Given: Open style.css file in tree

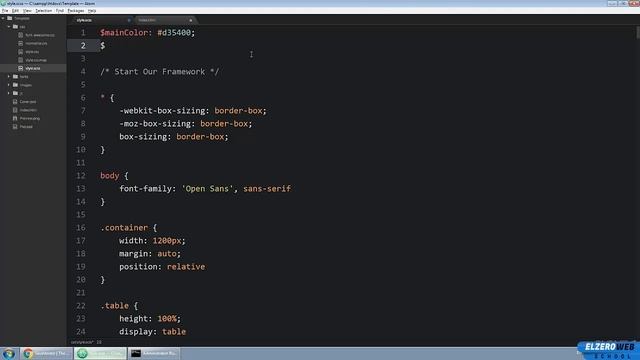Looking at the screenshot, I should (32, 52).
